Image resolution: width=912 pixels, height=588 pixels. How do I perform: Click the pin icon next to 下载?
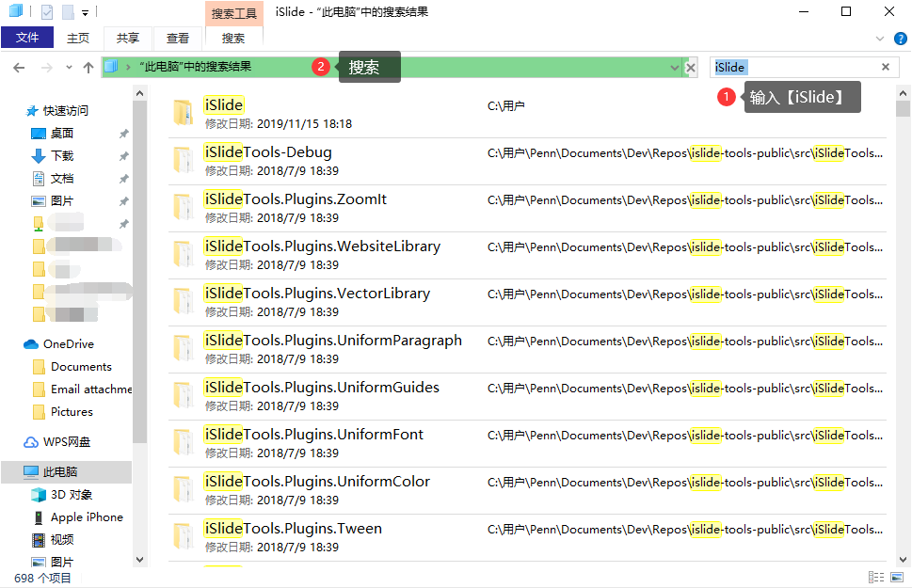point(124,156)
